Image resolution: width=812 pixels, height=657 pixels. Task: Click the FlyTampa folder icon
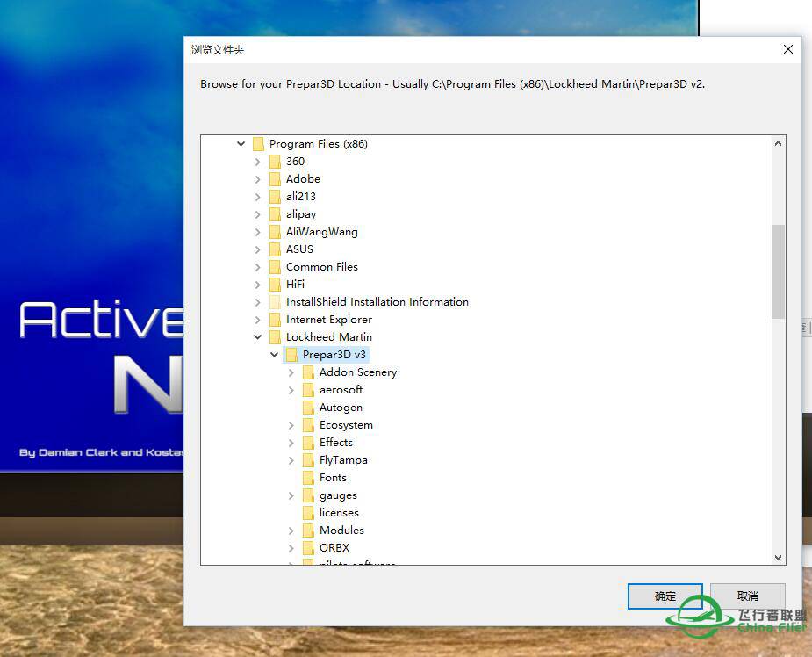(x=308, y=460)
